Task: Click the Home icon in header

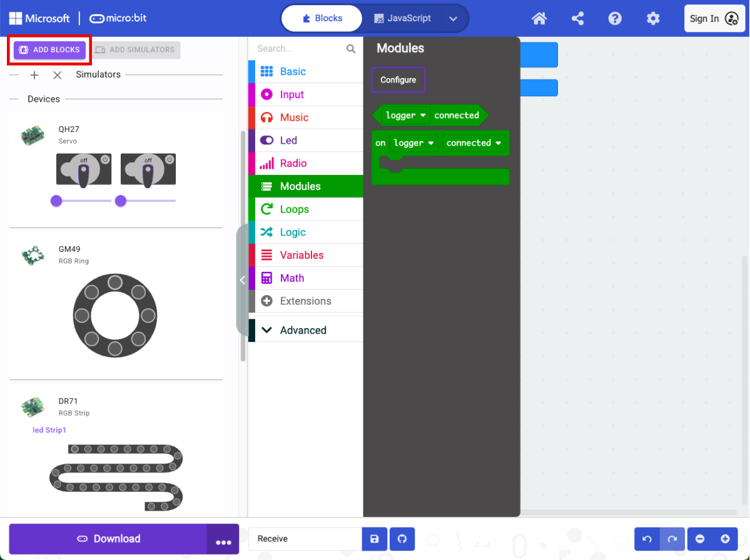Action: 539,19
